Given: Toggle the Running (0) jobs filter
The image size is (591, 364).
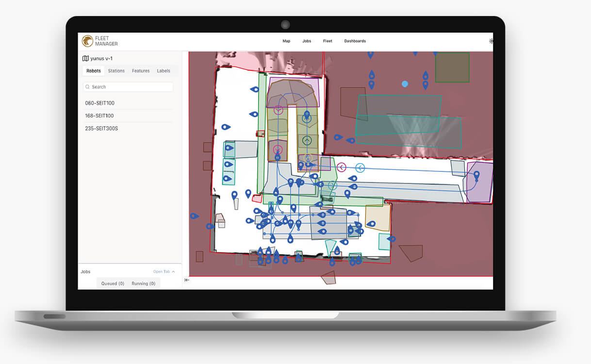Looking at the screenshot, I should [143, 283].
